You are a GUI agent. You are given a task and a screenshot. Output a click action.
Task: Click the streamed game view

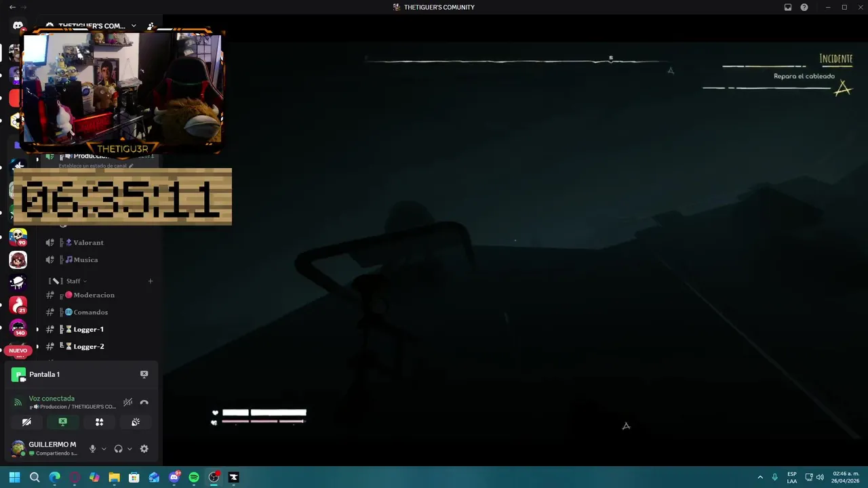[x=515, y=241]
